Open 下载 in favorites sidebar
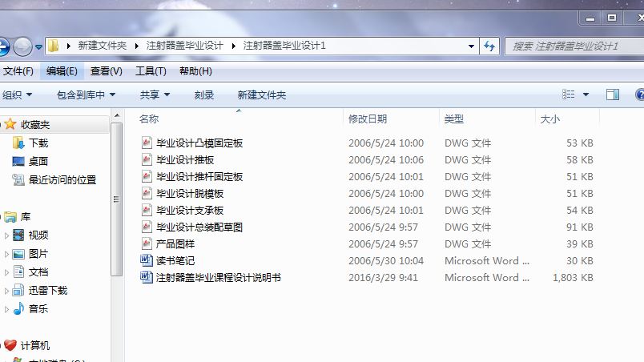 point(38,143)
